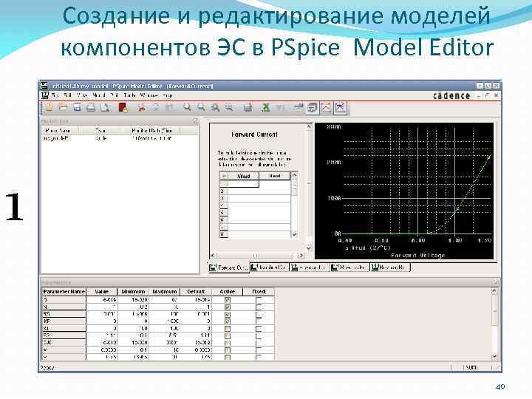Enable Fixed checkbox for N parameter
This screenshot has height=399, width=532.
pyautogui.click(x=259, y=307)
